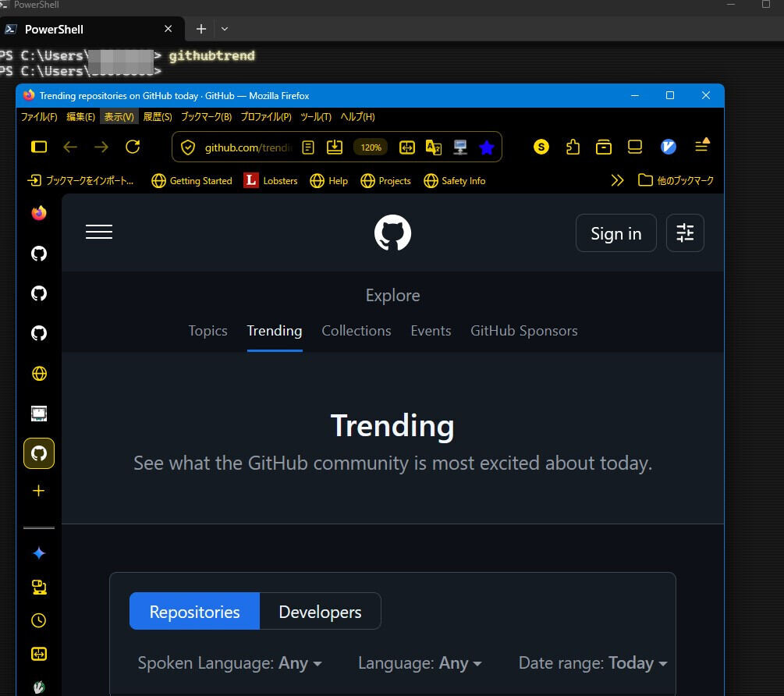Open the ツール(T) menu
The height and width of the screenshot is (696, 784).
click(316, 117)
